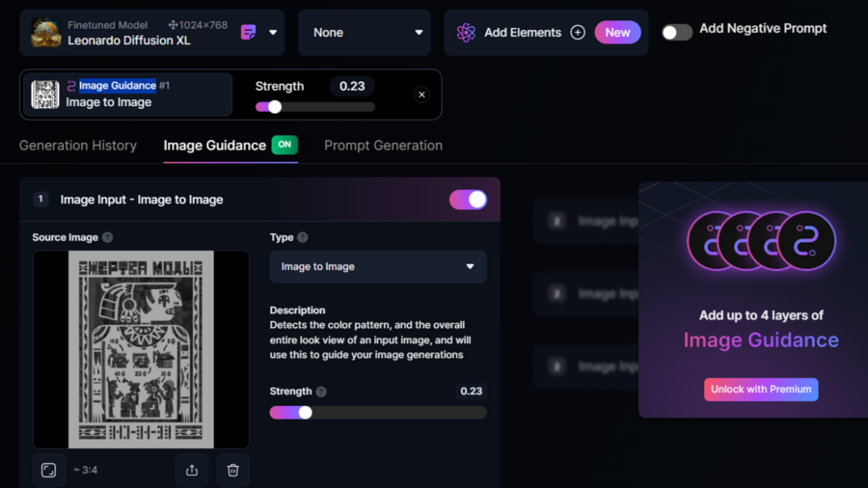The image size is (868, 488).
Task: Click the highlighted Image Guidance label
Action: [x=118, y=85]
